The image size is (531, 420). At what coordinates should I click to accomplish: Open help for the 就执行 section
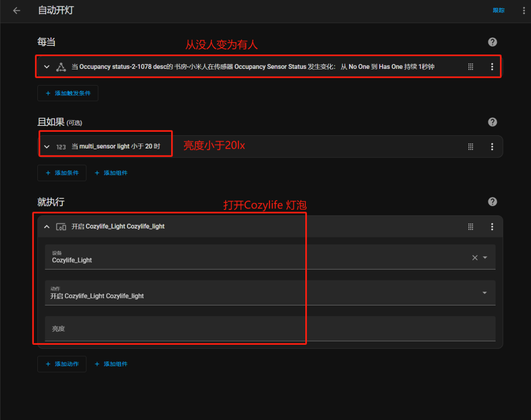pos(492,202)
